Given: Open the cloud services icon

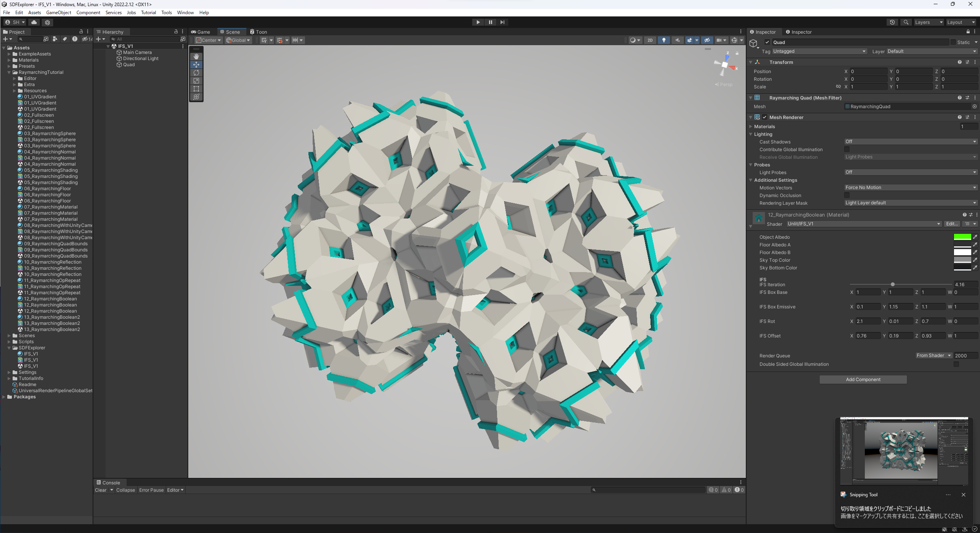Looking at the screenshot, I should (34, 22).
